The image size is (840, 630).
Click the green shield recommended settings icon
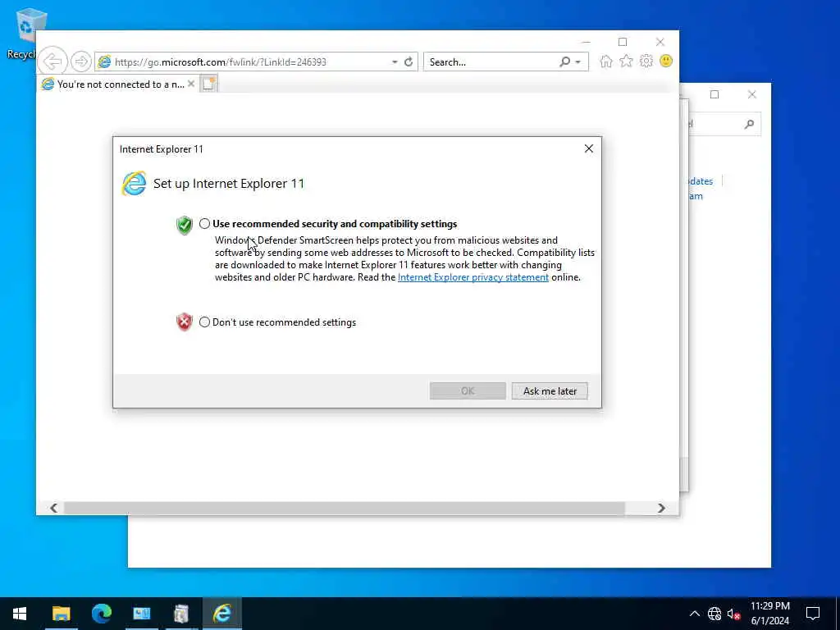click(x=185, y=225)
